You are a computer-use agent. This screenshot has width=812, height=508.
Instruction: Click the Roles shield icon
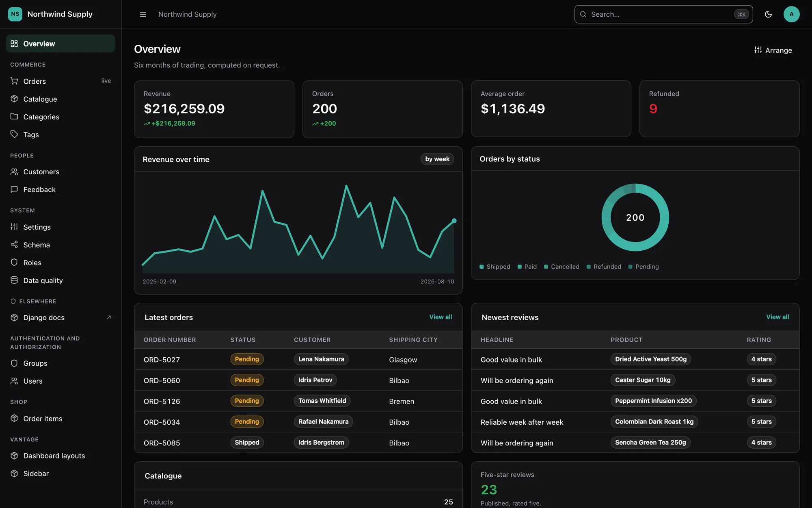coord(14,263)
